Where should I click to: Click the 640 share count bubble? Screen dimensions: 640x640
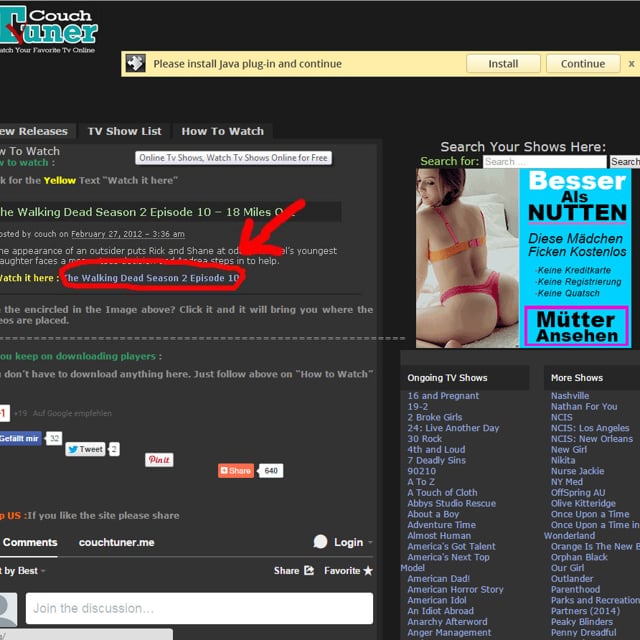tap(271, 471)
